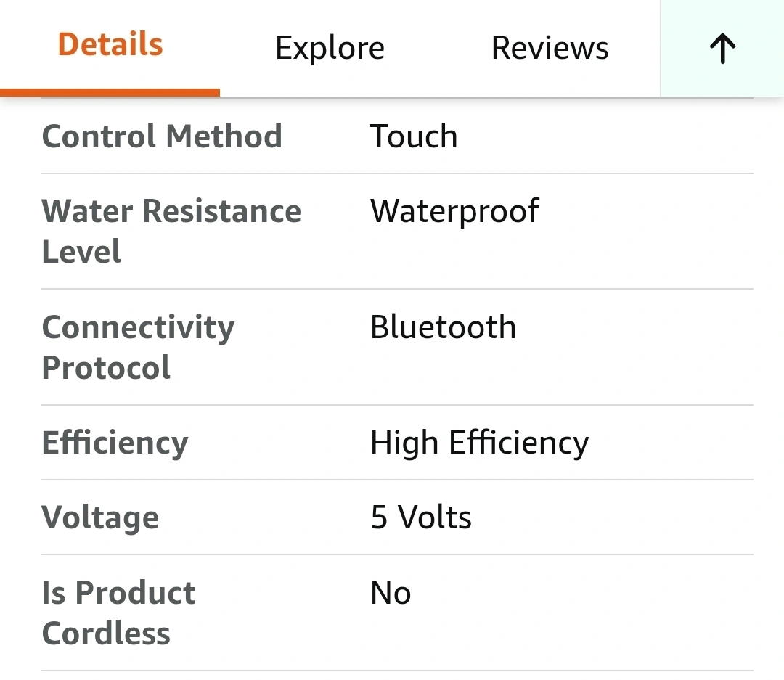Click divider line between Efficiency and Voltage

[396, 480]
